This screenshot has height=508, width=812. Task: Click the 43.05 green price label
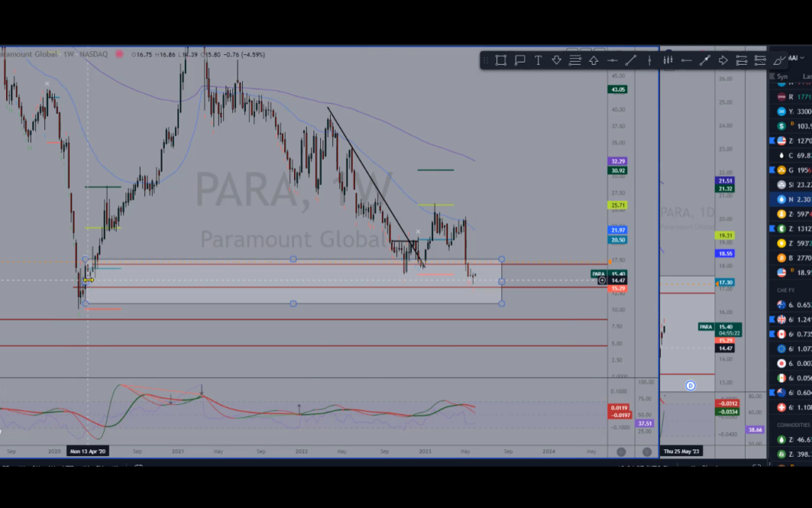click(618, 90)
